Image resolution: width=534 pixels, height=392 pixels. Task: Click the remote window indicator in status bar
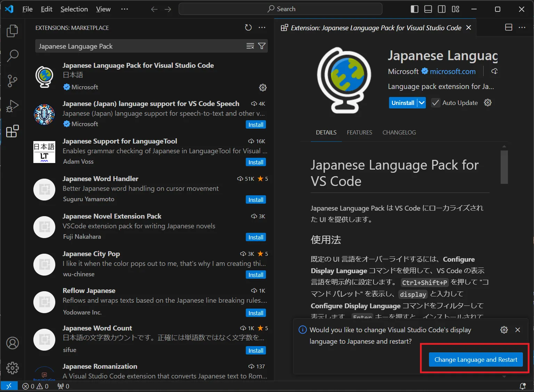point(9,386)
